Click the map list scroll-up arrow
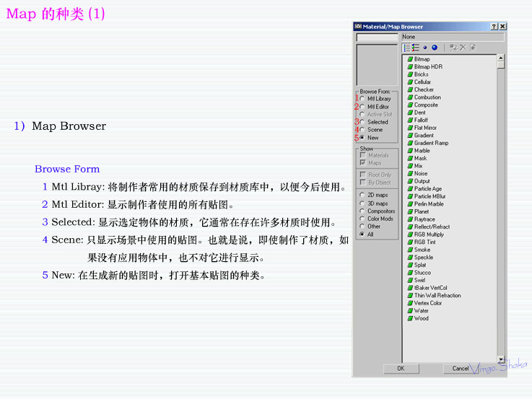The image size is (532, 399). pyautogui.click(x=501, y=58)
